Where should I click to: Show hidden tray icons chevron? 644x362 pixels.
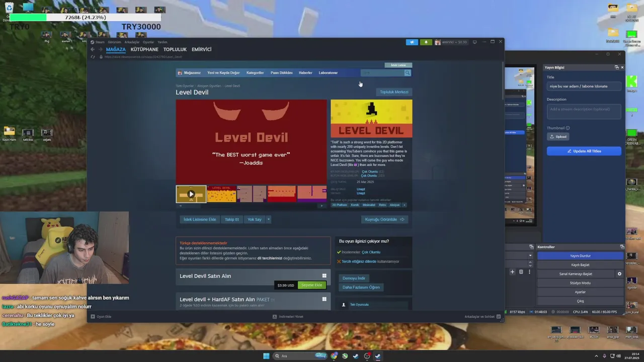[596, 356]
